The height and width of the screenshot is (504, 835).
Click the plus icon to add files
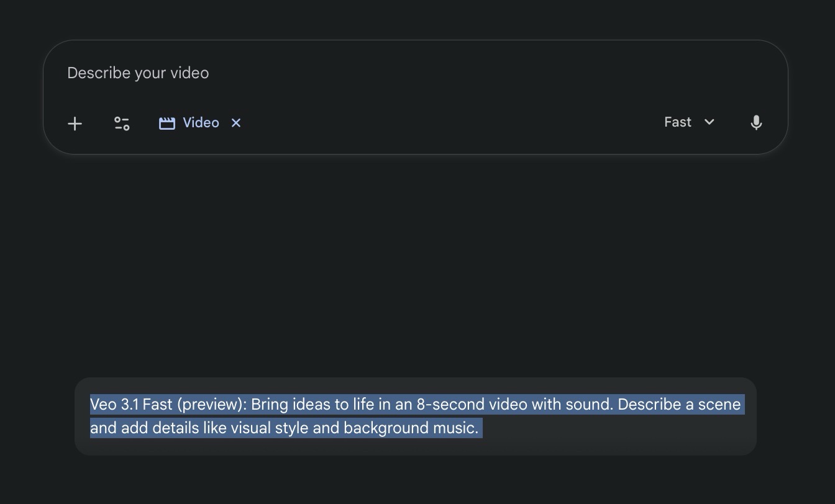click(75, 124)
